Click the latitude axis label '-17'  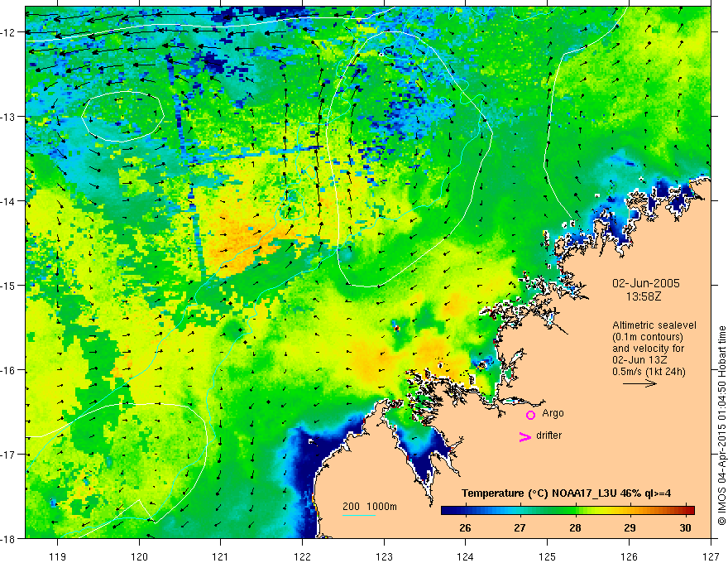9,455
